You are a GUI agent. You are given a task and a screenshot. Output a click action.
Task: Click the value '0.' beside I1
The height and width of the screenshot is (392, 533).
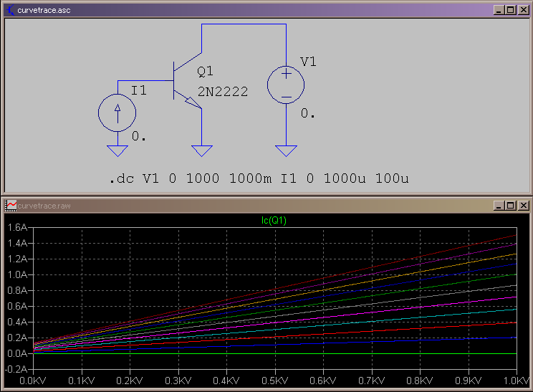pos(139,136)
